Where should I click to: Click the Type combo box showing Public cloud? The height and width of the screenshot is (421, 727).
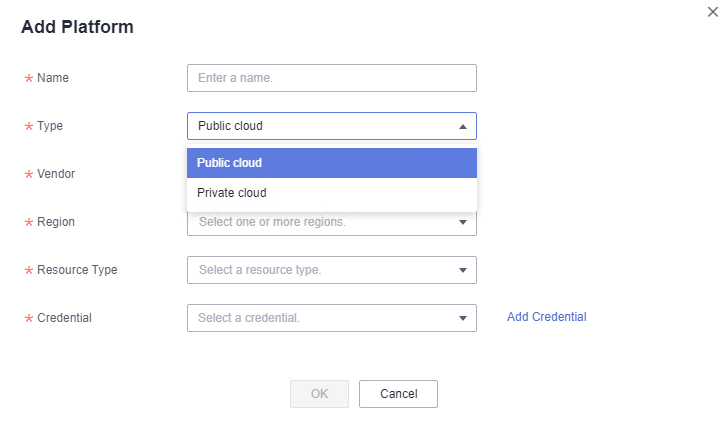320,126
